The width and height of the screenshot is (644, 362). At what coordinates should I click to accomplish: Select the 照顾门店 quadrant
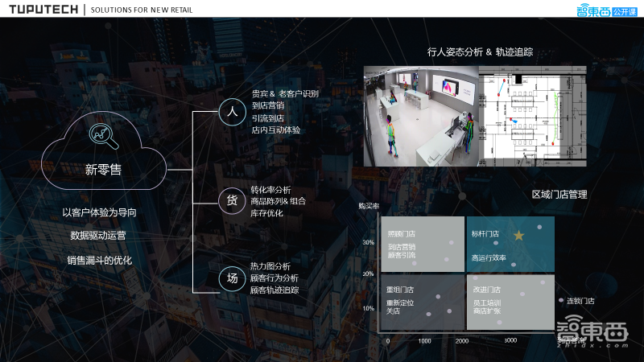(x=421, y=244)
